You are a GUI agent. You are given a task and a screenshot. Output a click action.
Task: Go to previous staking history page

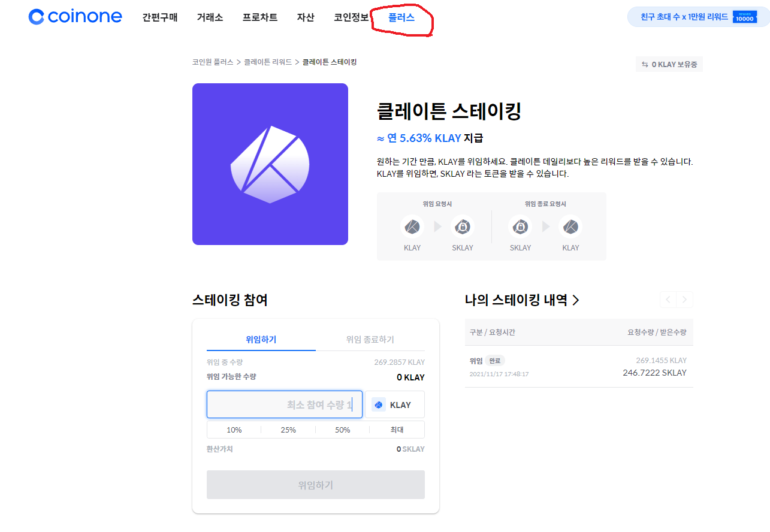coord(668,300)
